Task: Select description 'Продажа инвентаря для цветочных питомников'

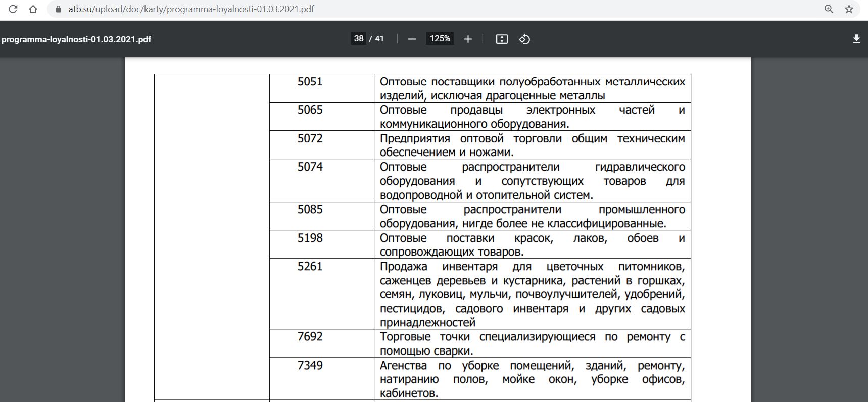Action: click(x=533, y=294)
